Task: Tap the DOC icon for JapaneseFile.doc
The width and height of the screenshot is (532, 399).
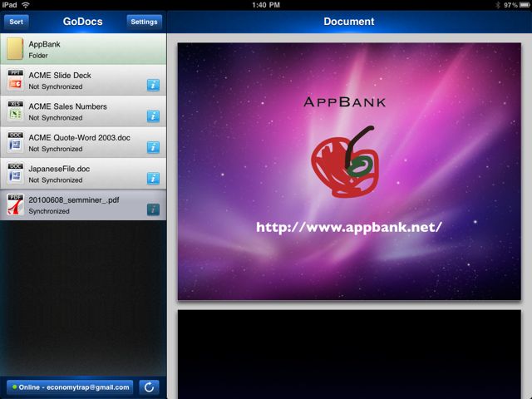Action: [15, 174]
